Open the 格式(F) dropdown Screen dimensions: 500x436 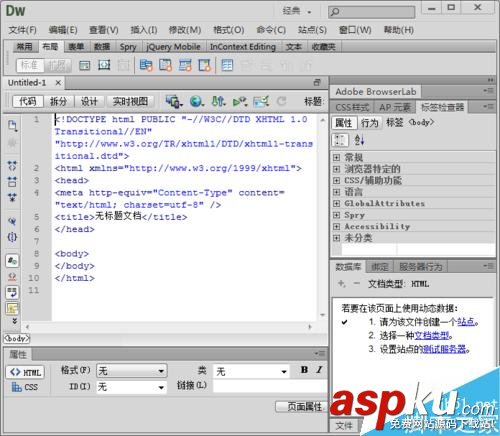[132, 371]
